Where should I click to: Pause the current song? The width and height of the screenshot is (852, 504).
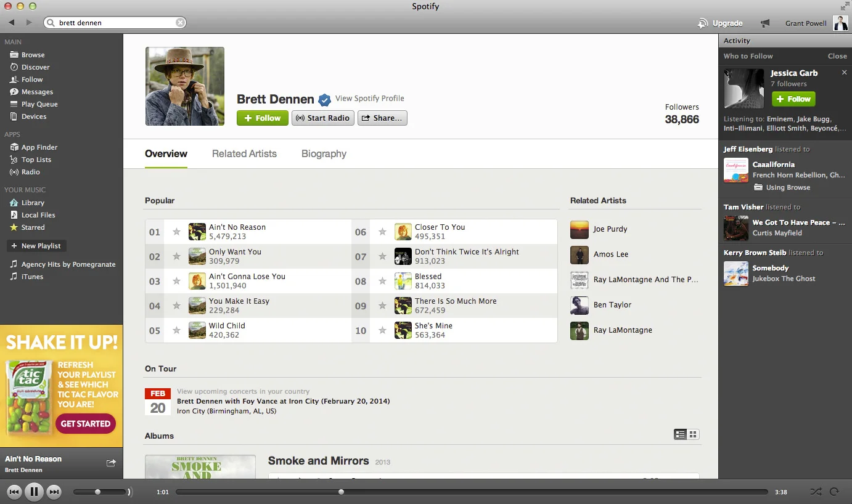pos(34,492)
